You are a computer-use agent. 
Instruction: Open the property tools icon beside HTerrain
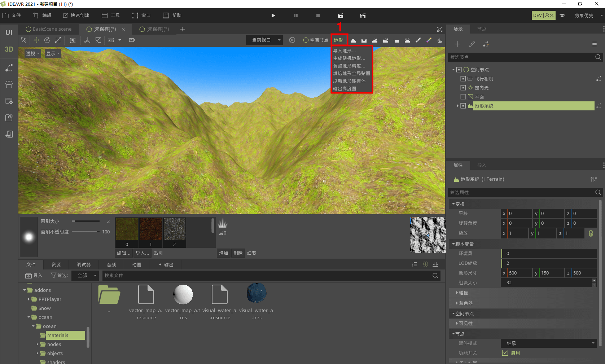coord(594,179)
